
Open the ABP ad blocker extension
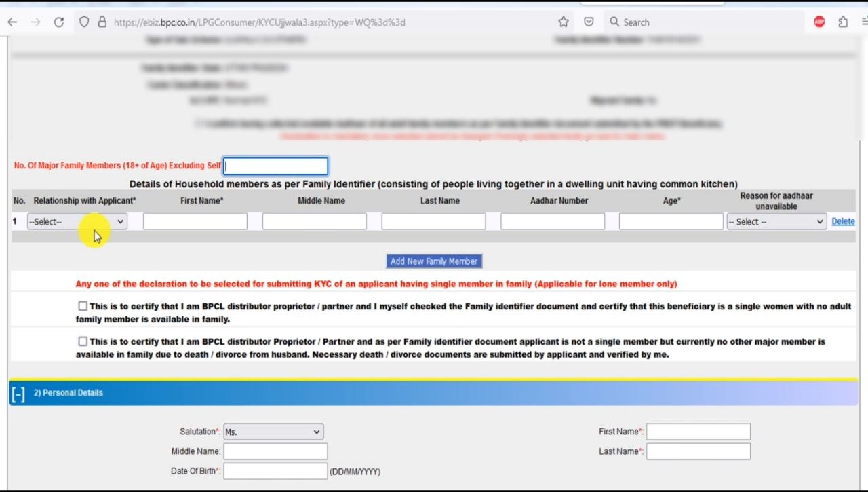[x=819, y=22]
